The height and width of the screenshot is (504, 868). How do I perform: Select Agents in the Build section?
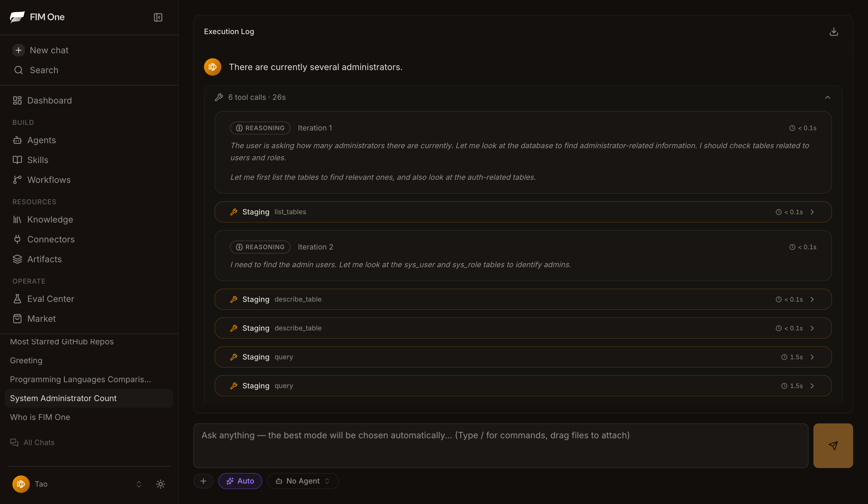[41, 140]
